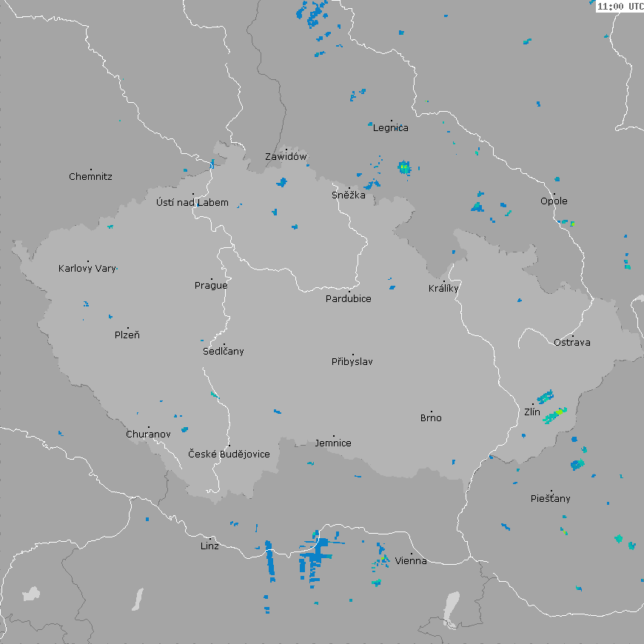The width and height of the screenshot is (644, 644).
Task: Click the Zlín city label
Action: click(532, 412)
